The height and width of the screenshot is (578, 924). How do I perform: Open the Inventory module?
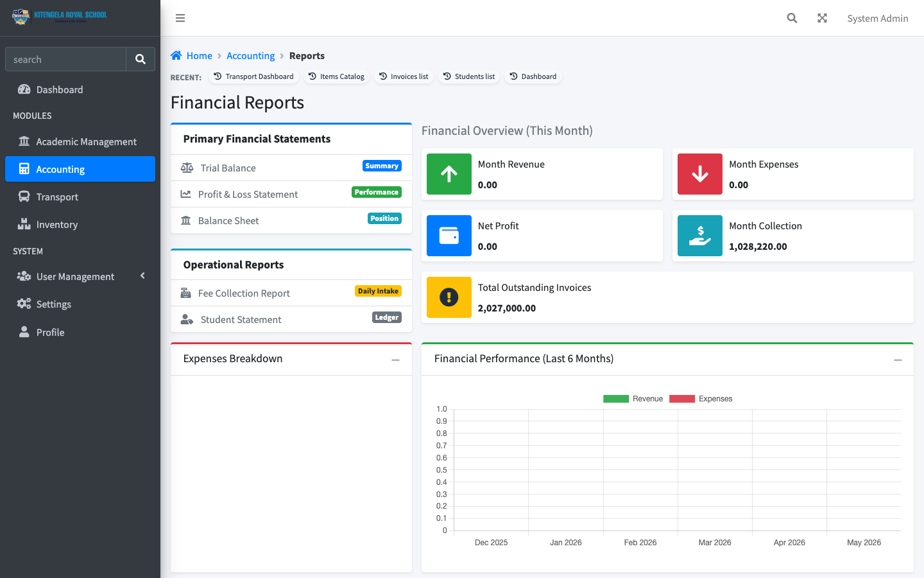pos(80,224)
